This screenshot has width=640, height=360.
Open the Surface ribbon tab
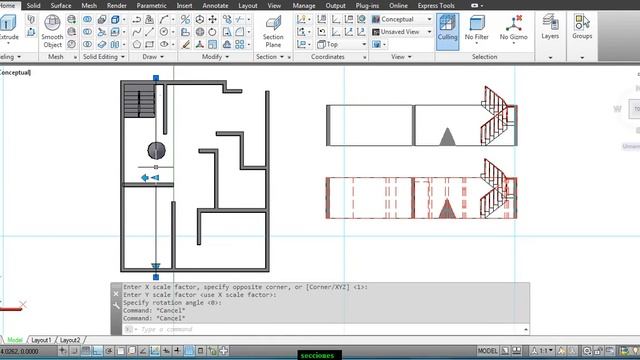tap(61, 5)
